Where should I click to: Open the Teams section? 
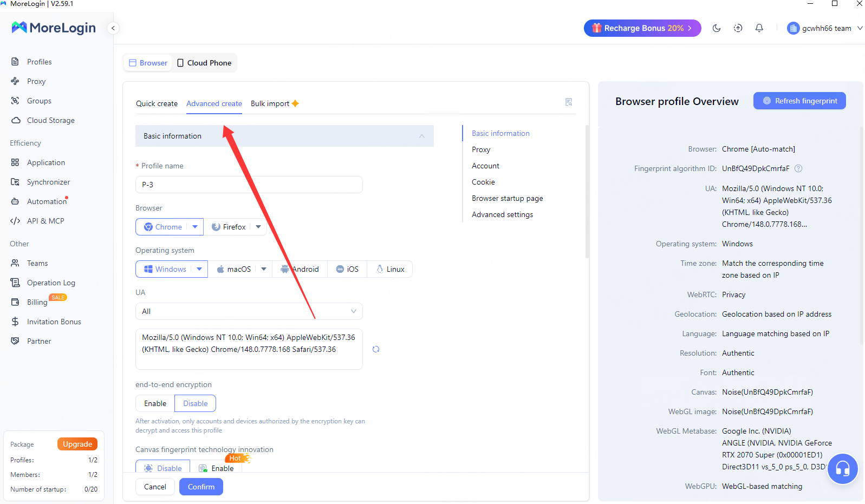tap(37, 263)
